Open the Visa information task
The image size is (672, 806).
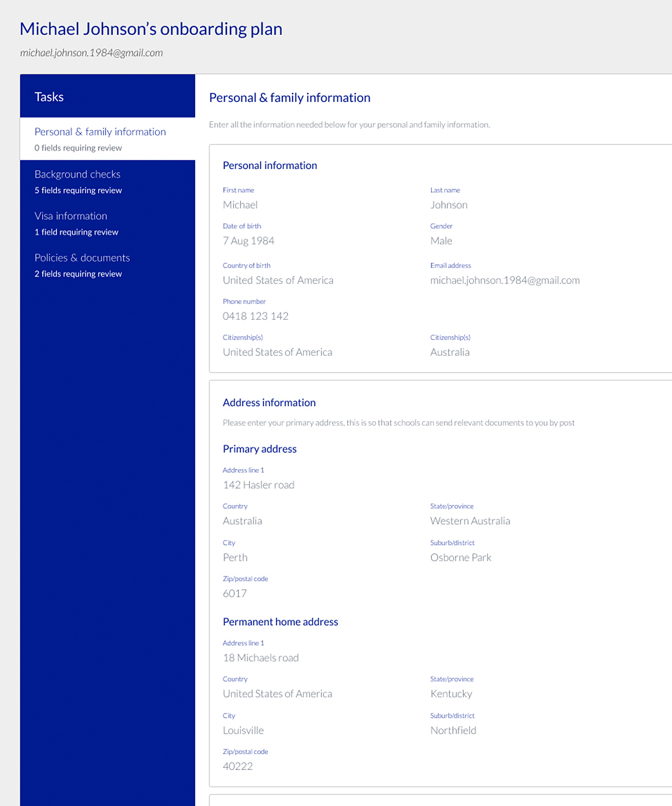[x=71, y=216]
